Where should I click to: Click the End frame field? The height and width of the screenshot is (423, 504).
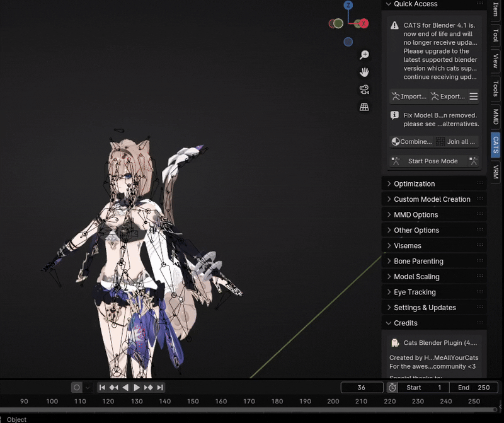[x=474, y=388]
